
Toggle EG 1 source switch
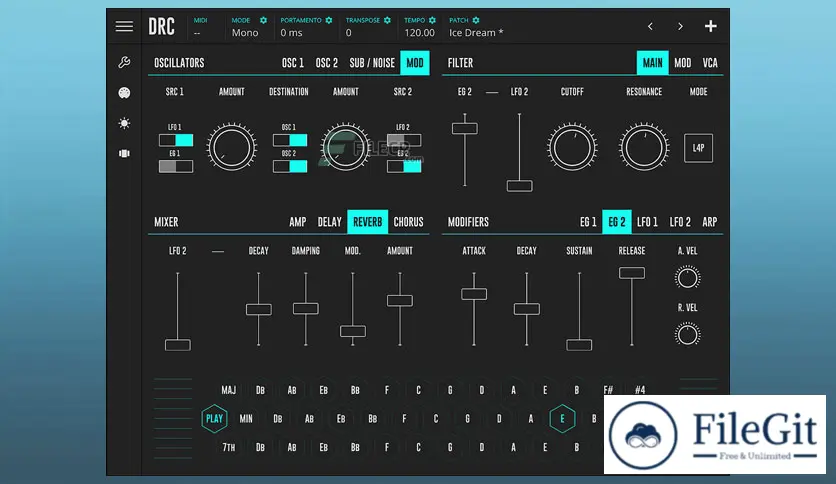pyautogui.click(x=176, y=166)
